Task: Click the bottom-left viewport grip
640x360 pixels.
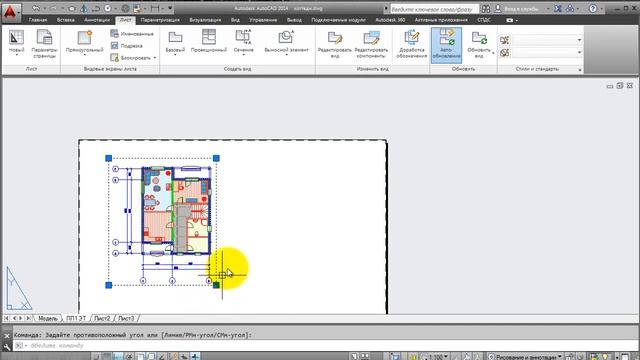Action: coord(109,285)
